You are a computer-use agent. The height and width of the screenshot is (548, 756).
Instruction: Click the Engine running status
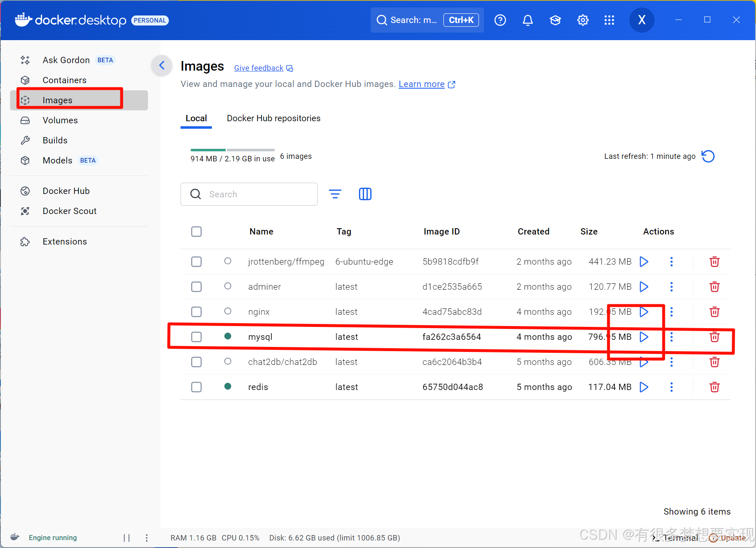tap(53, 538)
